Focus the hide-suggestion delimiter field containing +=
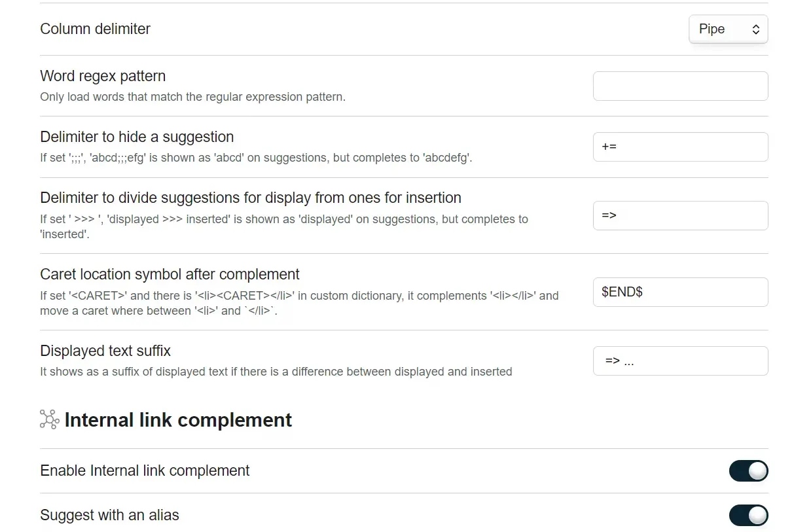The width and height of the screenshot is (794, 532). (680, 147)
